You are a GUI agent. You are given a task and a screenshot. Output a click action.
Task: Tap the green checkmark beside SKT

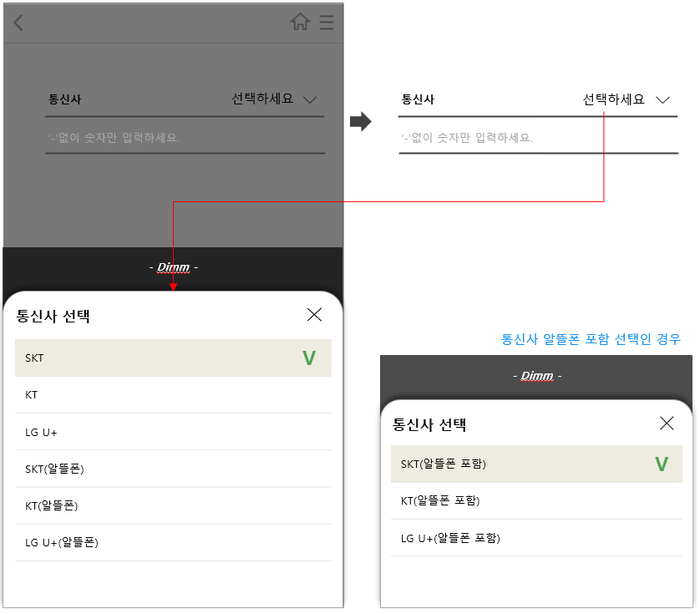point(308,358)
